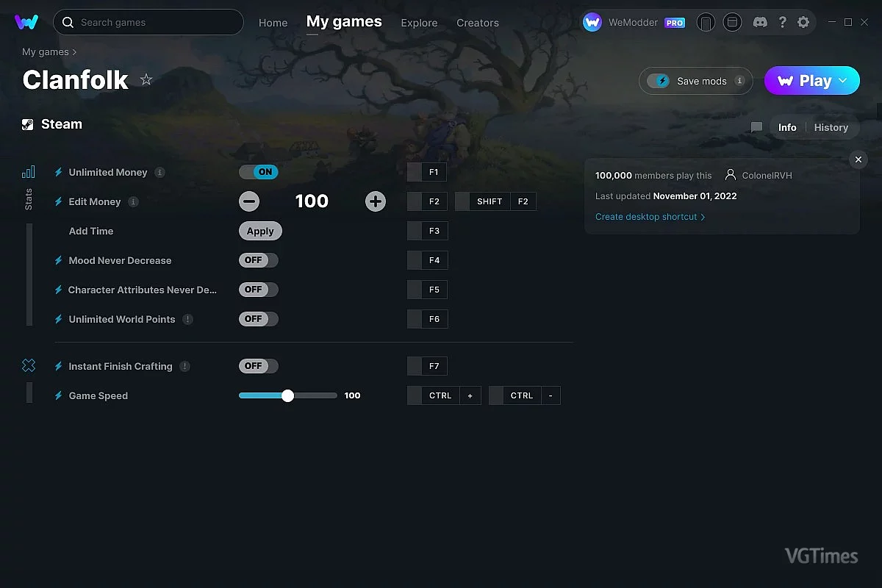Select the Stats category icon in sidebar
Viewport: 882px width, 588px height.
[29, 173]
